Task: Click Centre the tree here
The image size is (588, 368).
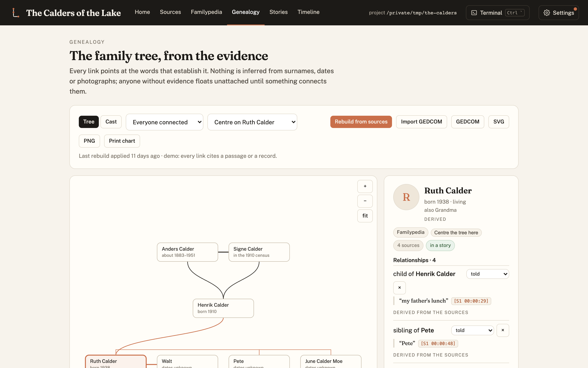Action: (456, 232)
